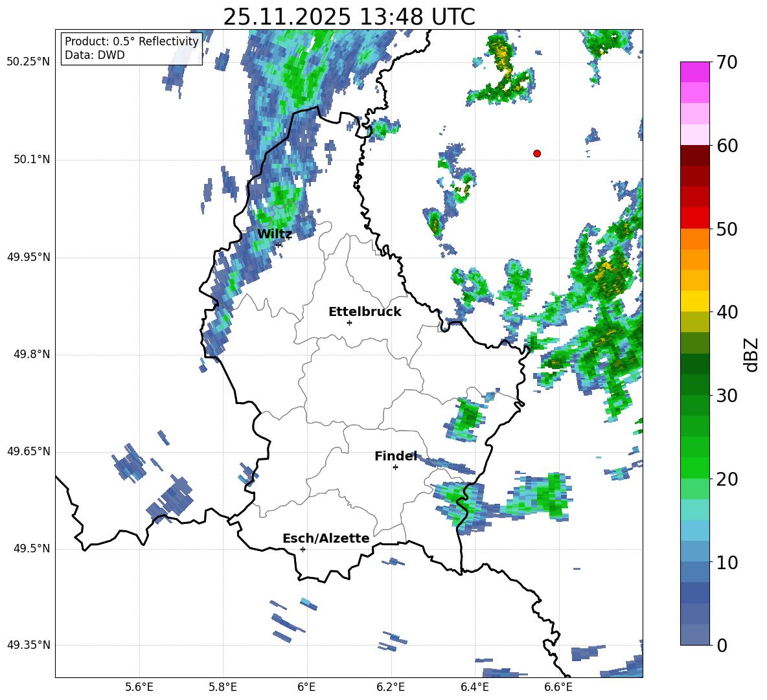Click the cross marker below Wiltz
The width and height of the screenshot is (767, 700).
pos(278,245)
